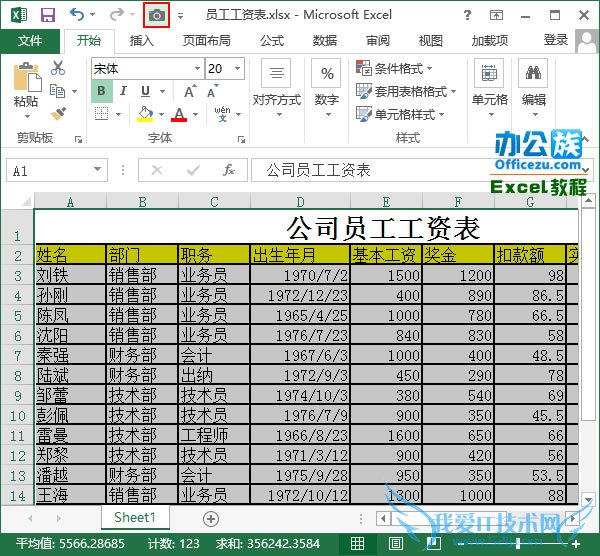The width and height of the screenshot is (600, 556).
Task: Open the Find binoculars (编辑) icon
Action: click(x=534, y=75)
